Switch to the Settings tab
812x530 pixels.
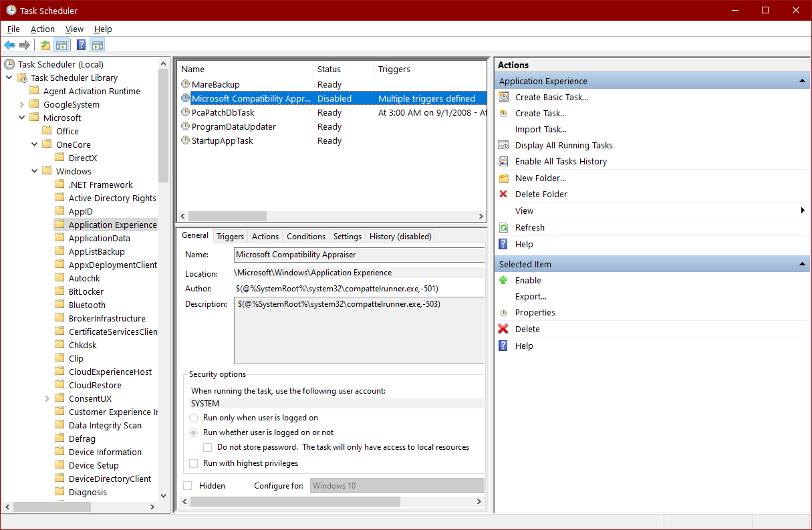(x=348, y=237)
